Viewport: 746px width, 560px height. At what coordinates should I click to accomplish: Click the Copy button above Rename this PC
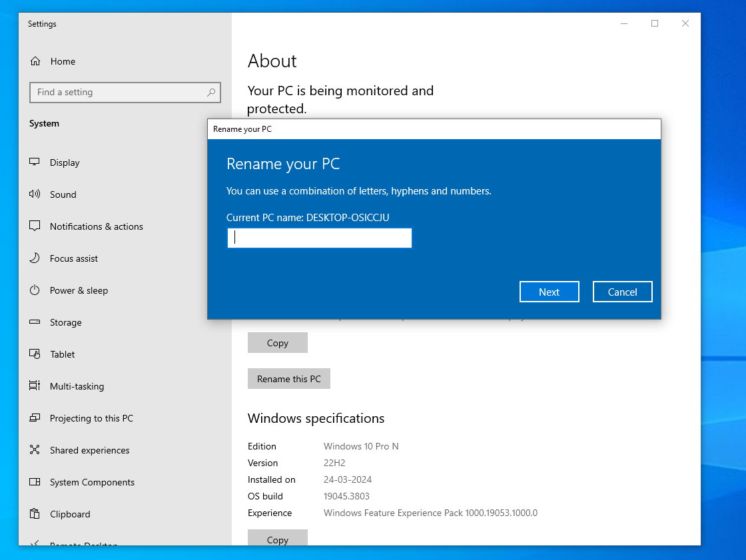(277, 342)
